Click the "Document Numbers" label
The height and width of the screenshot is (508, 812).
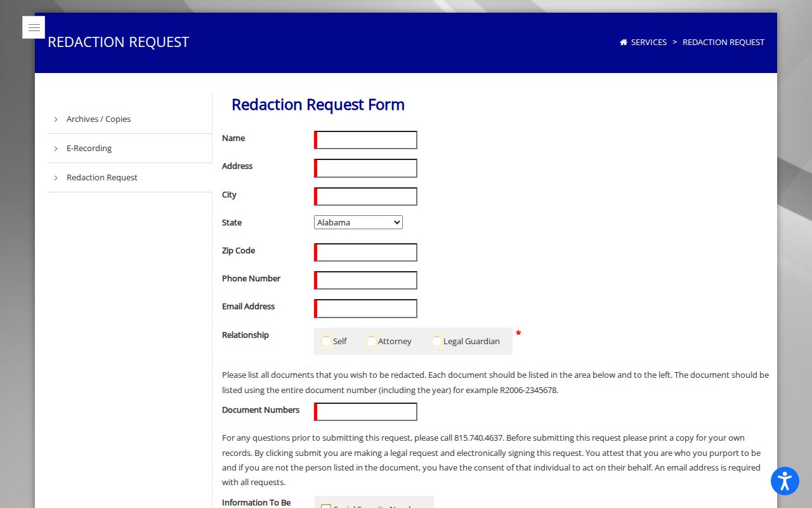click(x=261, y=410)
